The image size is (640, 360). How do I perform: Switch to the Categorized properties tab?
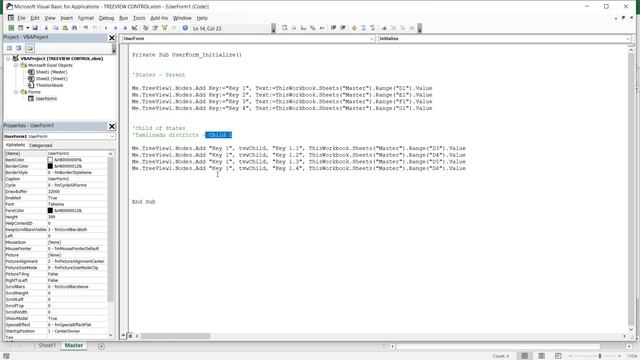41,145
